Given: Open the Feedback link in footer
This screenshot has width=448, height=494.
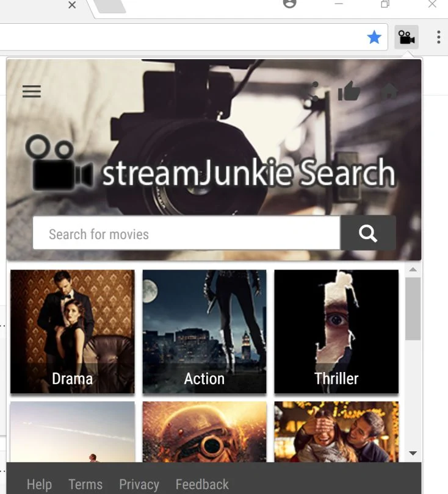Looking at the screenshot, I should (202, 484).
